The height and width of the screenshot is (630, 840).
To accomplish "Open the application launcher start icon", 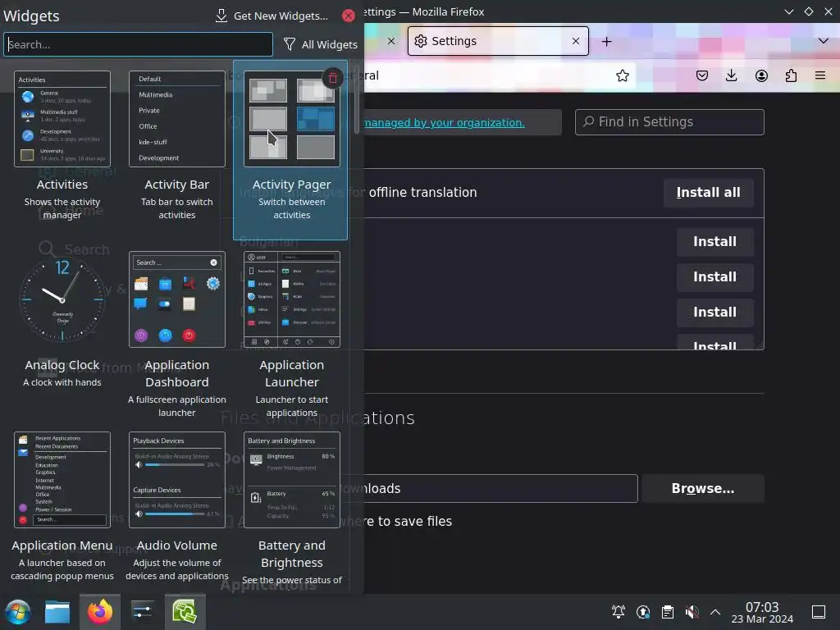I will tap(18, 612).
